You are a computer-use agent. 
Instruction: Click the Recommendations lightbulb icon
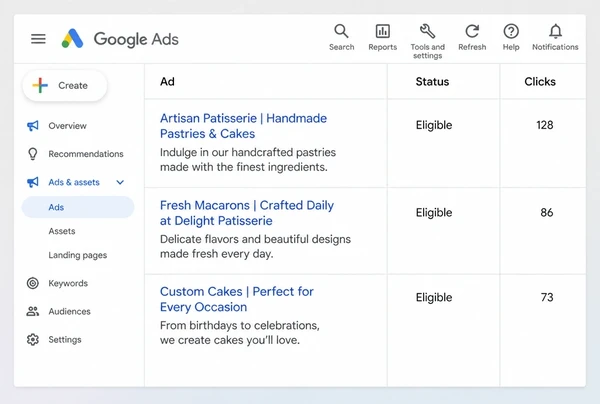33,154
